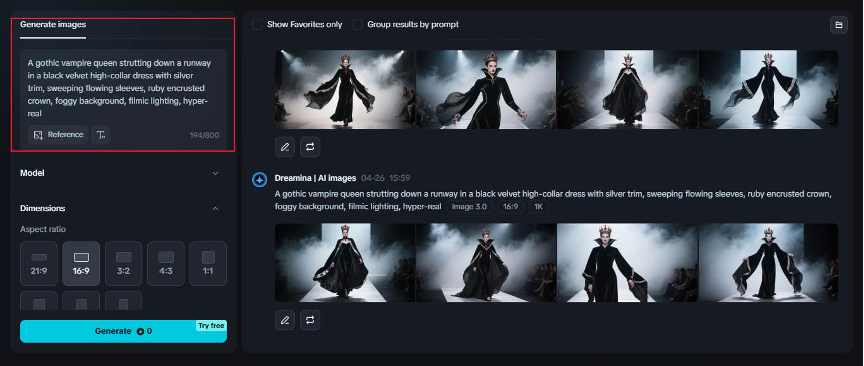This screenshot has width=864, height=366.
Task: Select 16:9 aspect ratio
Action: (x=81, y=263)
